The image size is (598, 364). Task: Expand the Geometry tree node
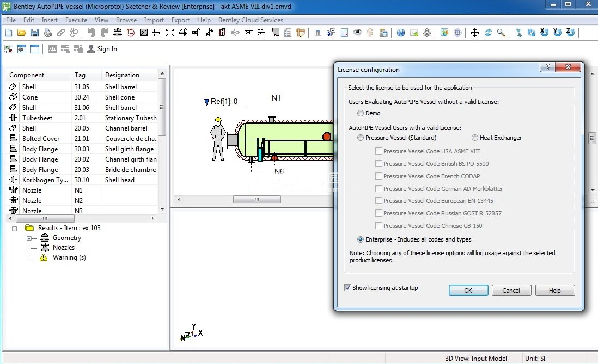(x=29, y=238)
